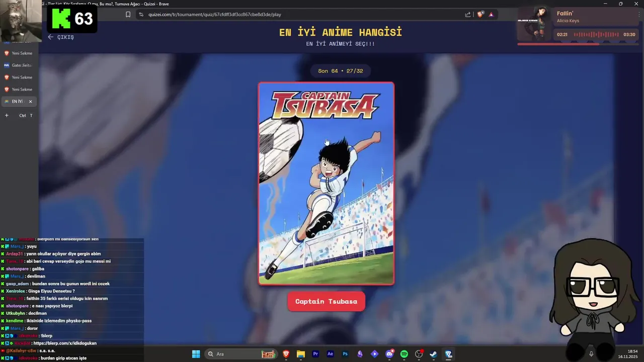Click the share icon in address bar

tap(468, 15)
